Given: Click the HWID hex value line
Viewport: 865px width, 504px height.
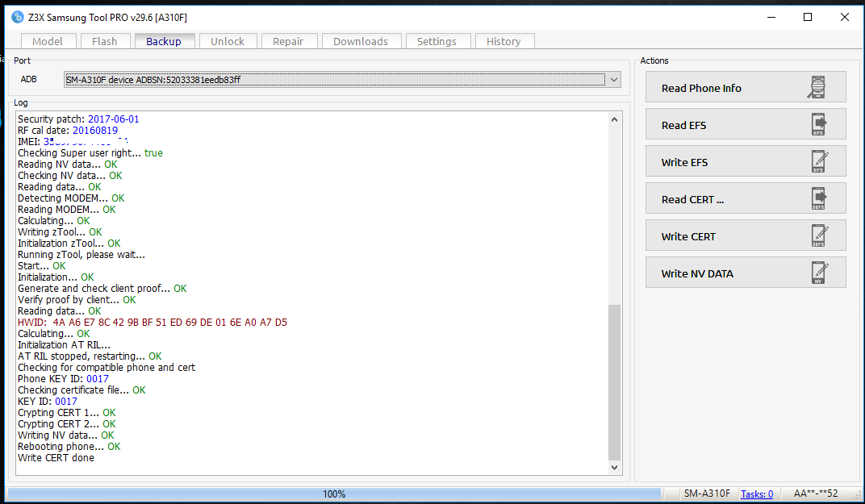Looking at the screenshot, I should 153,322.
